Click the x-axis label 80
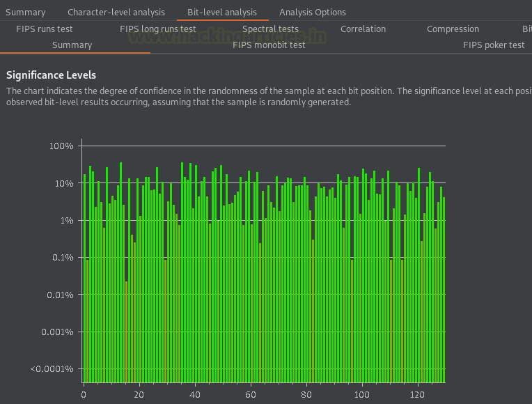Image resolution: width=532 pixels, height=404 pixels. [x=306, y=394]
